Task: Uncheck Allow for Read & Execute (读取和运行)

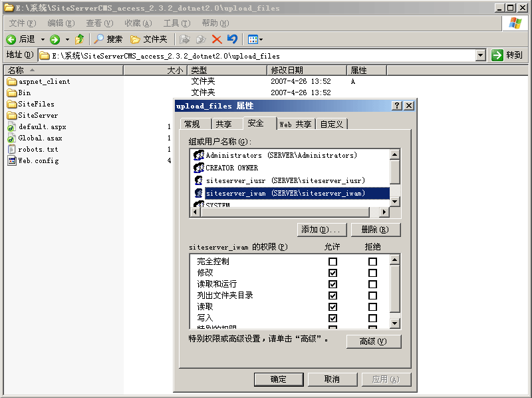Action: point(333,284)
